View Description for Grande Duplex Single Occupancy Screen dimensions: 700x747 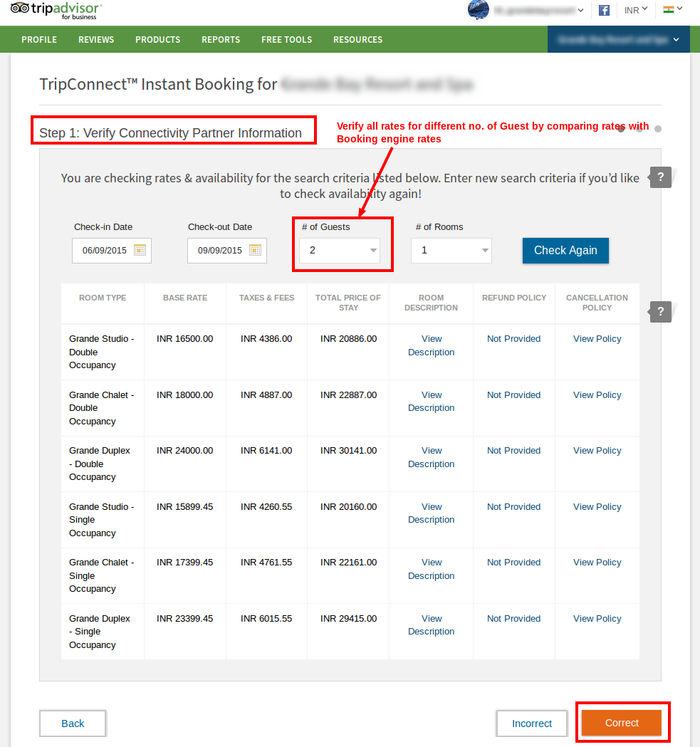432,625
